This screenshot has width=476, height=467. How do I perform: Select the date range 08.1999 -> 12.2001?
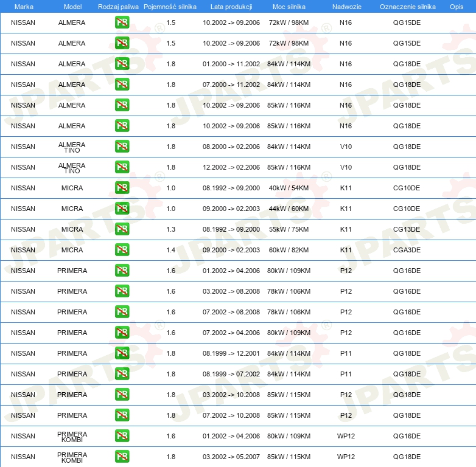[231, 353]
